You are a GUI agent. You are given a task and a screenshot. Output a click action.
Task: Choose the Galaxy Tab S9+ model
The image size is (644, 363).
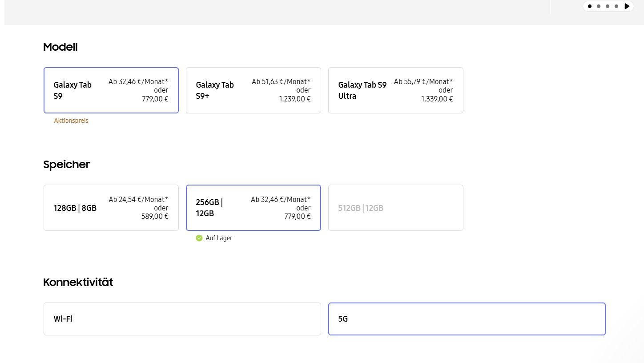[254, 90]
